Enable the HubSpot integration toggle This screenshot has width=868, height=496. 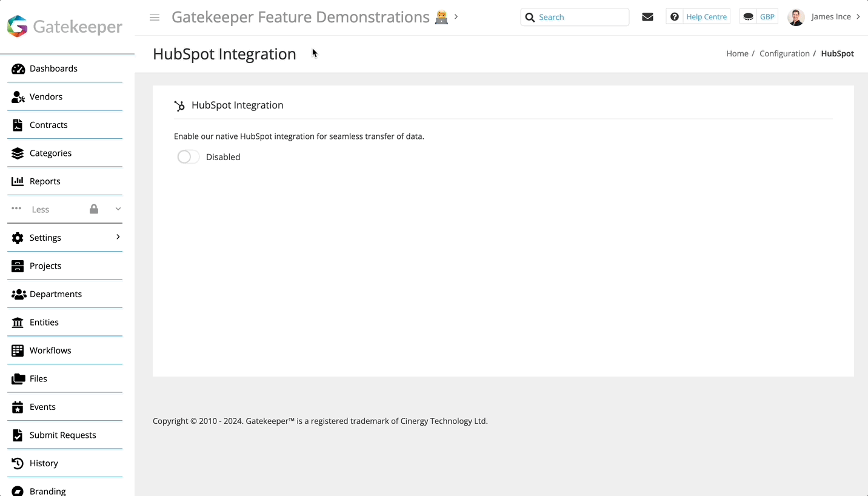tap(188, 156)
